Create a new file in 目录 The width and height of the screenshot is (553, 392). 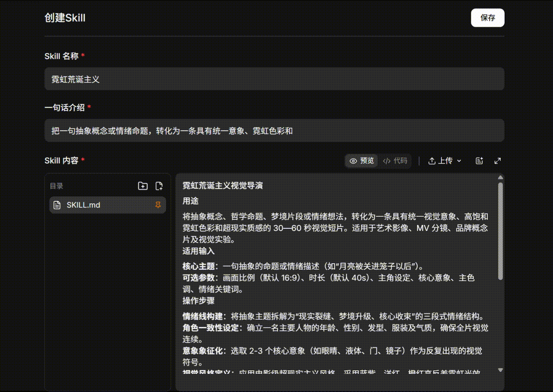point(159,186)
